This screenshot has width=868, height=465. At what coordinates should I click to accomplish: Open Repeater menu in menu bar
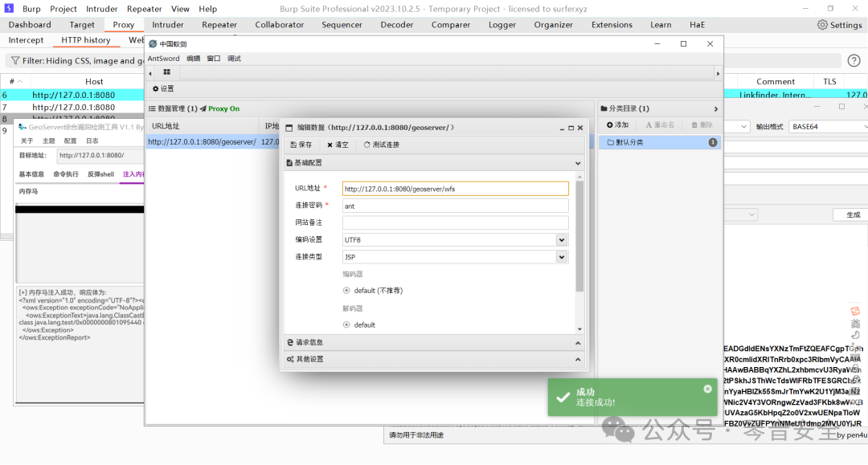pyautogui.click(x=145, y=9)
